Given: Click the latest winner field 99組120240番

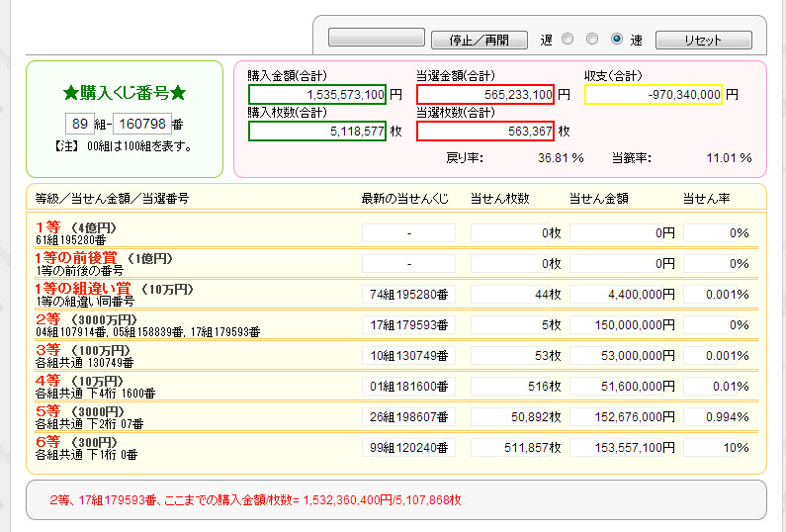Looking at the screenshot, I should pos(408,447).
